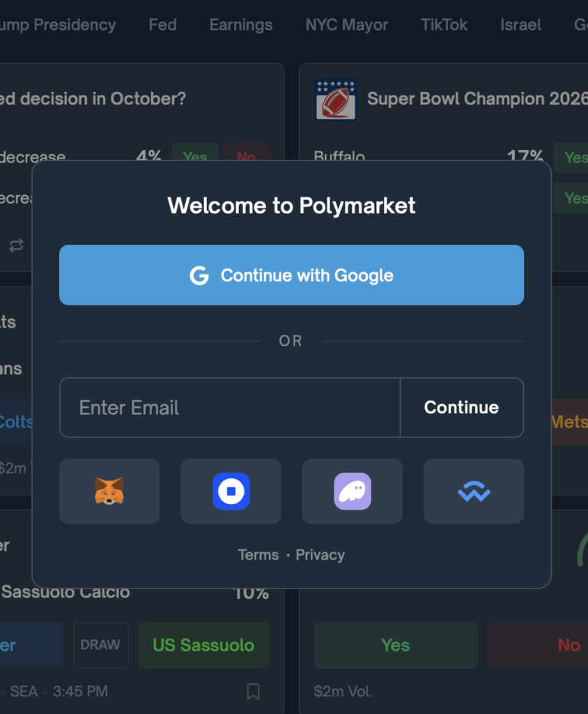Bookmark the SEA game card

click(253, 691)
